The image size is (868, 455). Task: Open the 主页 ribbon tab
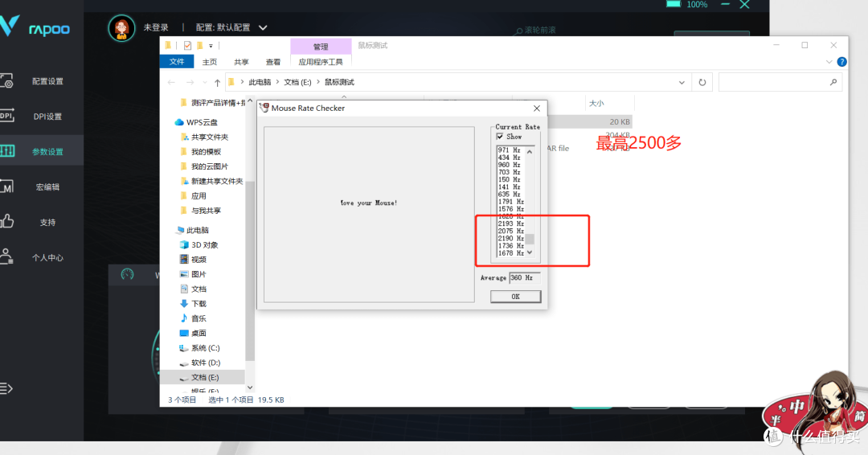(x=209, y=62)
